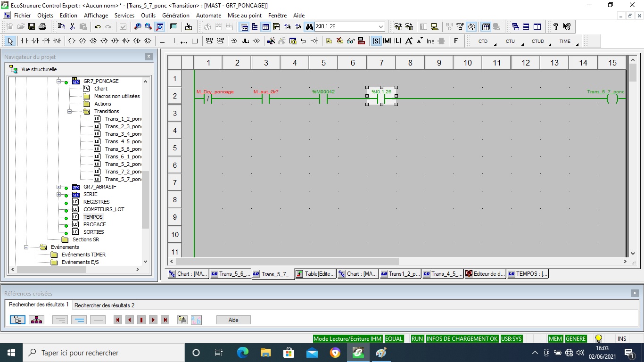Click the binoculars search icon
This screenshot has width=644, height=362.
pos(309,27)
